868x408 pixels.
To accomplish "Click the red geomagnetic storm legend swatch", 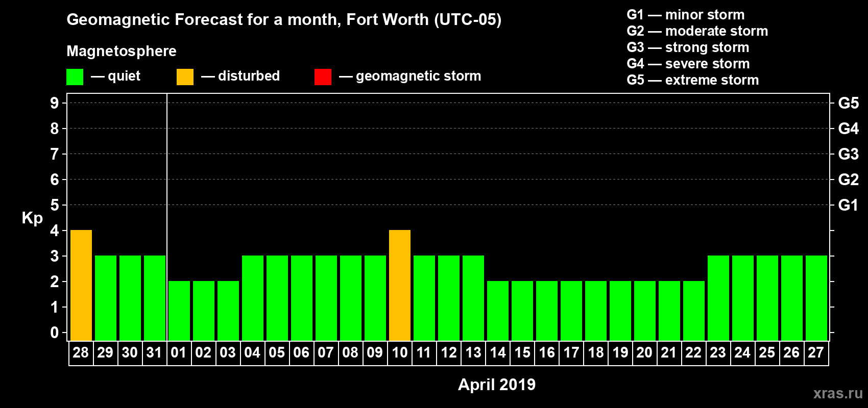I will click(323, 77).
